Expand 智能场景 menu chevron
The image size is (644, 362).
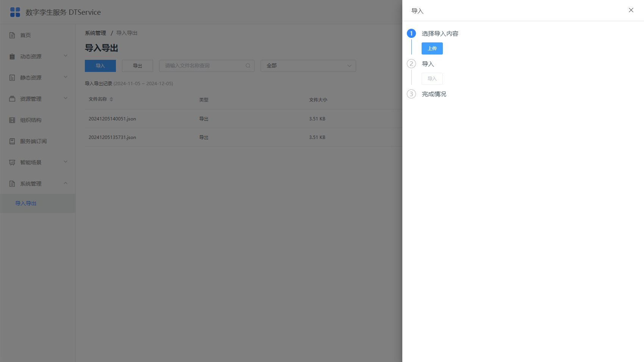[66, 162]
